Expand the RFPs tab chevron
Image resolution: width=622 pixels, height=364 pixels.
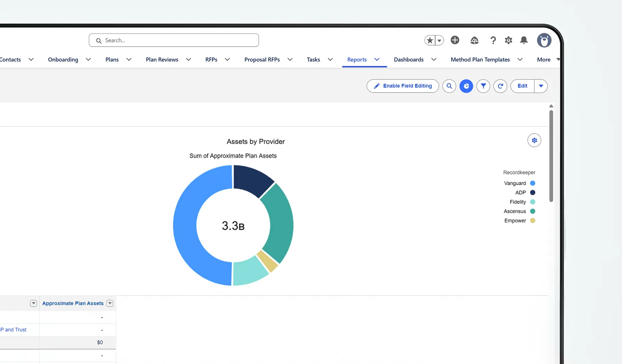tap(227, 60)
